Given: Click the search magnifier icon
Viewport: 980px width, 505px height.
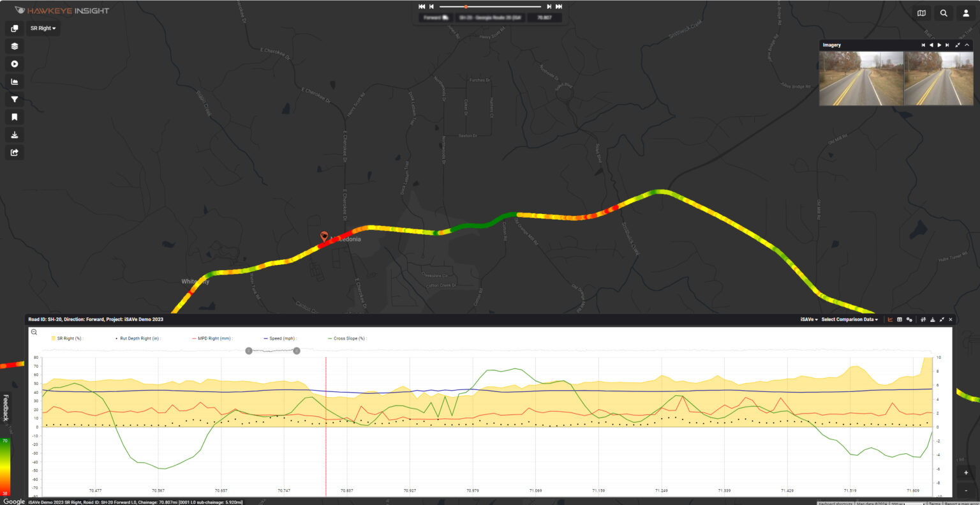Looking at the screenshot, I should point(944,13).
